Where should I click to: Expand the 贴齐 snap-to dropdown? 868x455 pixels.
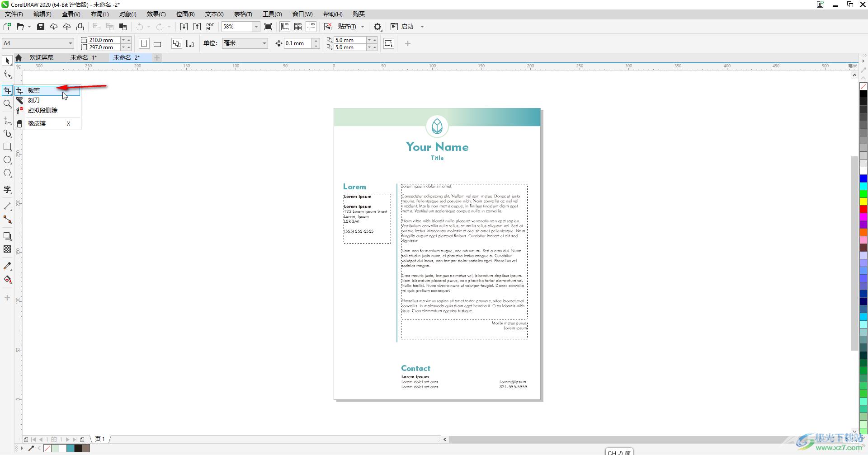[x=363, y=27]
